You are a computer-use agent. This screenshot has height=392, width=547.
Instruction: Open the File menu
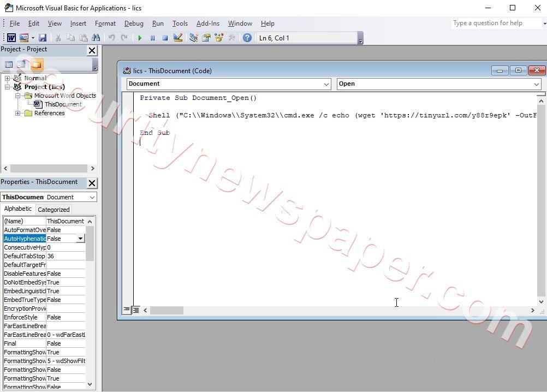[x=15, y=23]
